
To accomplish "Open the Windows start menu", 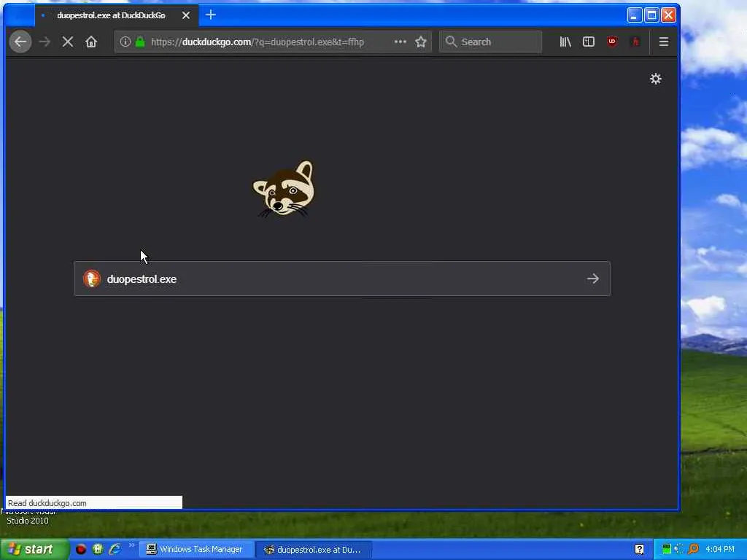I will (x=34, y=549).
